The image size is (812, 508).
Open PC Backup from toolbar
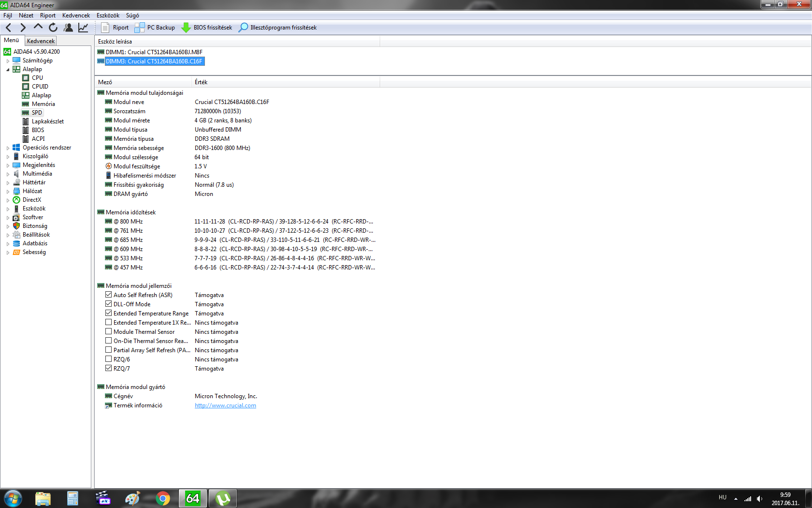[155, 28]
